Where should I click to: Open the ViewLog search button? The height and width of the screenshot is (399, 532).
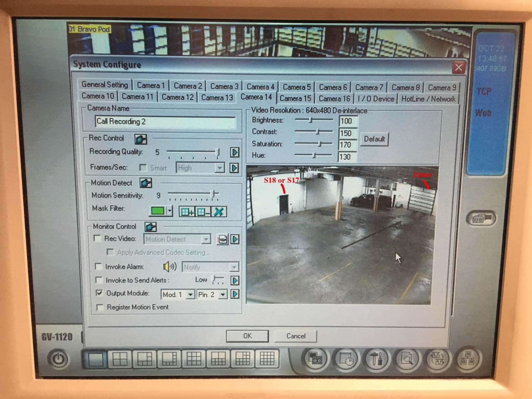pyautogui.click(x=407, y=359)
